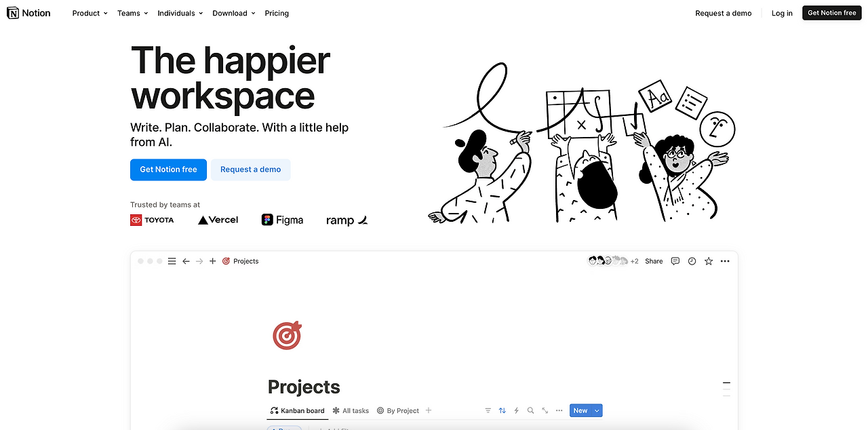Switch to the By Project tab
The width and height of the screenshot is (868, 430).
coord(398,410)
